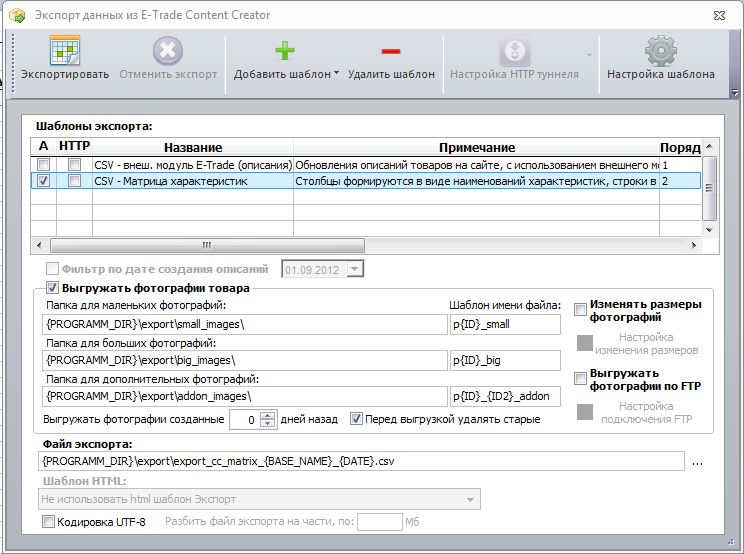744x554 pixels.
Task: Toggle the A checkbox for the CSV внеш. модуль row
Action: [x=44, y=165]
